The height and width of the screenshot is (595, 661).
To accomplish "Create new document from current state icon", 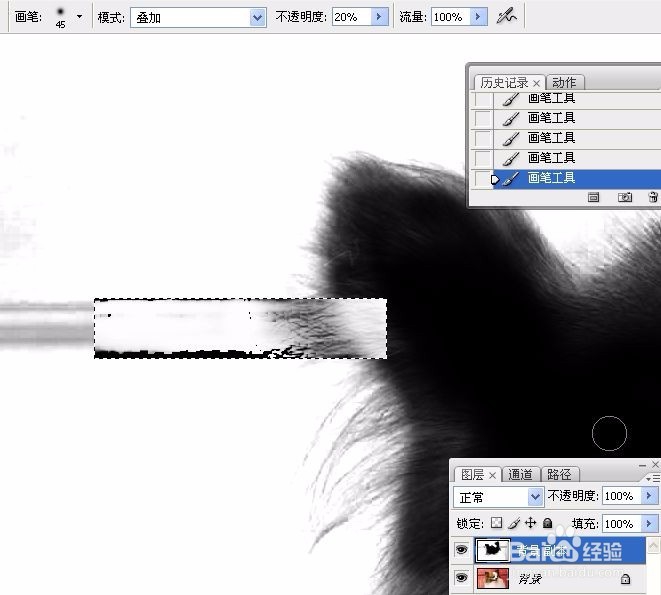I will 594,197.
